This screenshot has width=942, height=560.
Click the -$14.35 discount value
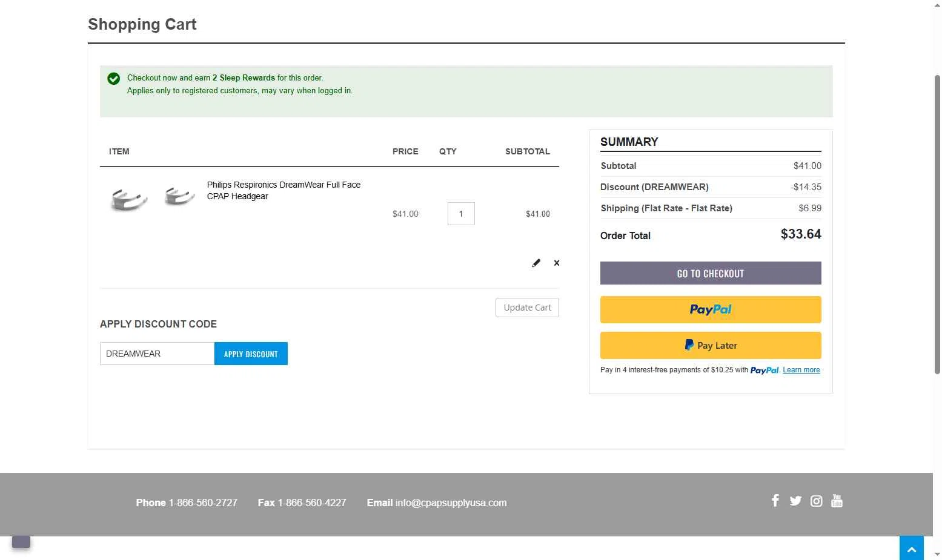point(806,187)
